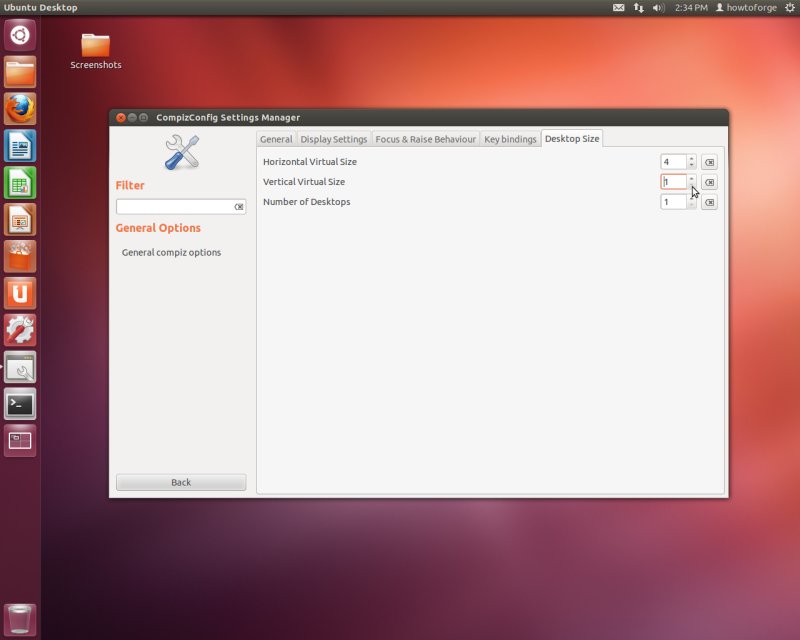Reset Vertical Virtual Size to default
This screenshot has height=640, width=800.
(709, 182)
